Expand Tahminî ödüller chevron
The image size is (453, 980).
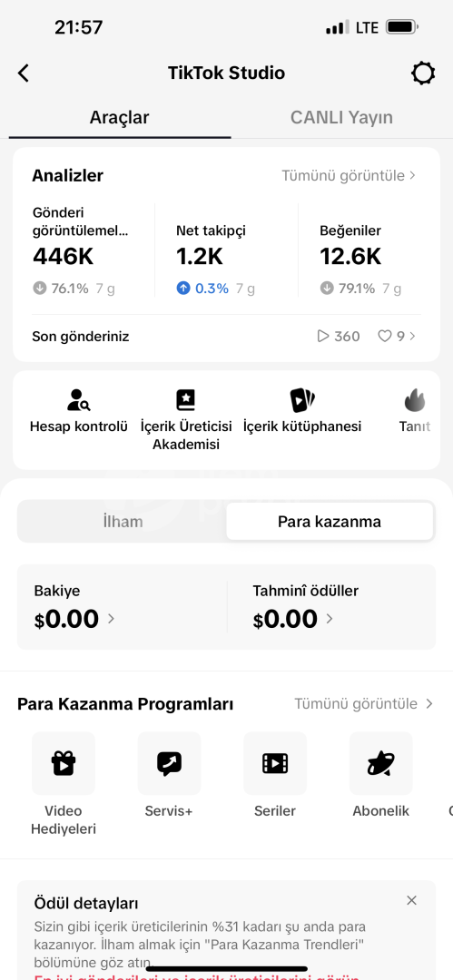tap(330, 619)
